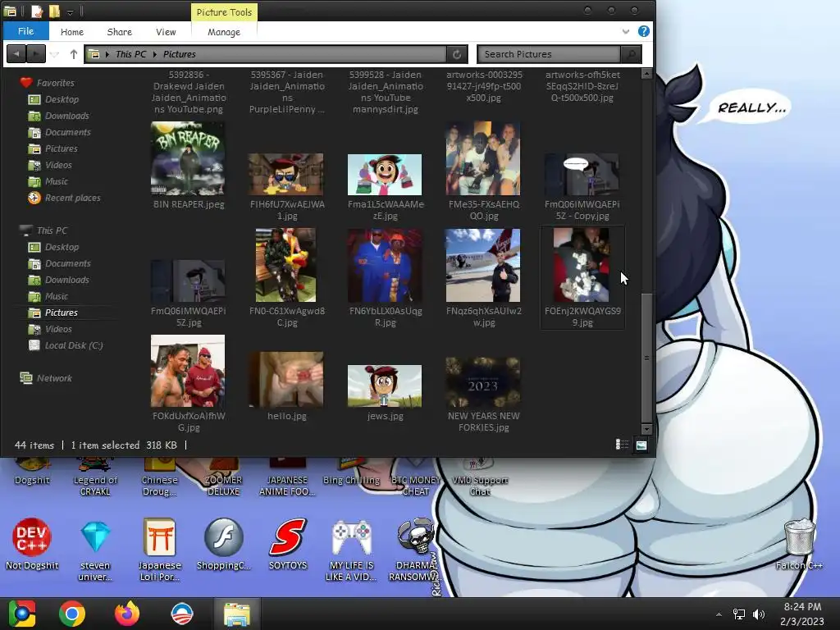
Task: Open Videos under Favorites
Action: click(x=58, y=165)
